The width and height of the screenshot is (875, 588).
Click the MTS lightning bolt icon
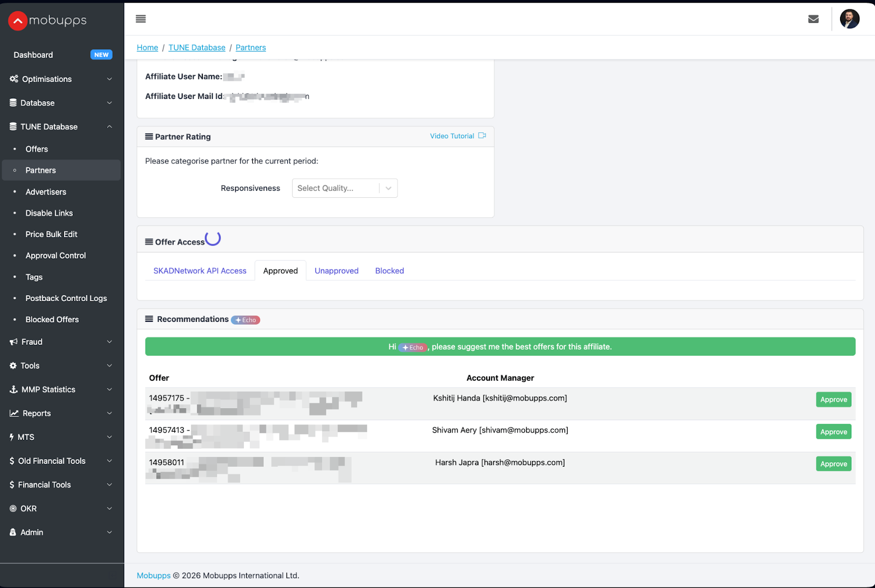click(x=12, y=437)
